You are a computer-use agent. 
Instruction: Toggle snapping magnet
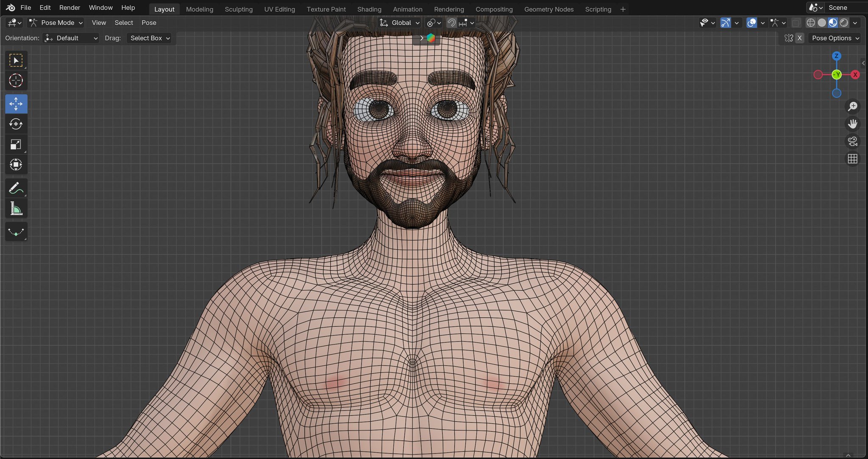coord(452,23)
